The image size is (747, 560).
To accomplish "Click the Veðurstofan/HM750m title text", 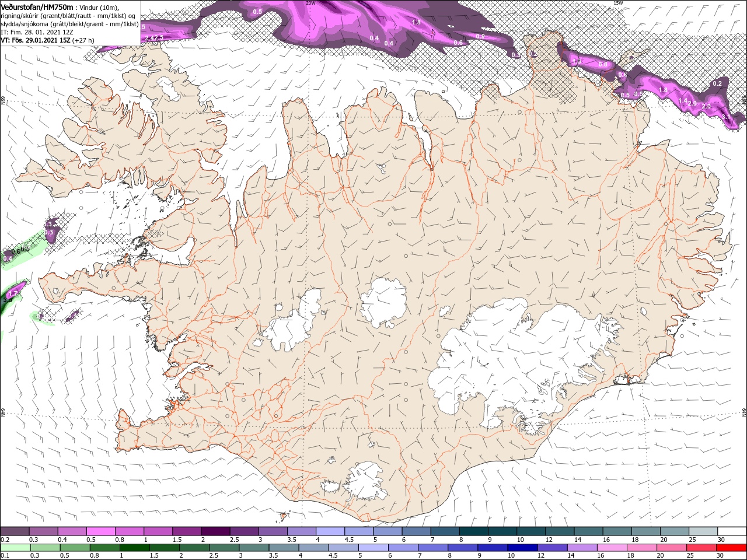I will pos(37,6).
